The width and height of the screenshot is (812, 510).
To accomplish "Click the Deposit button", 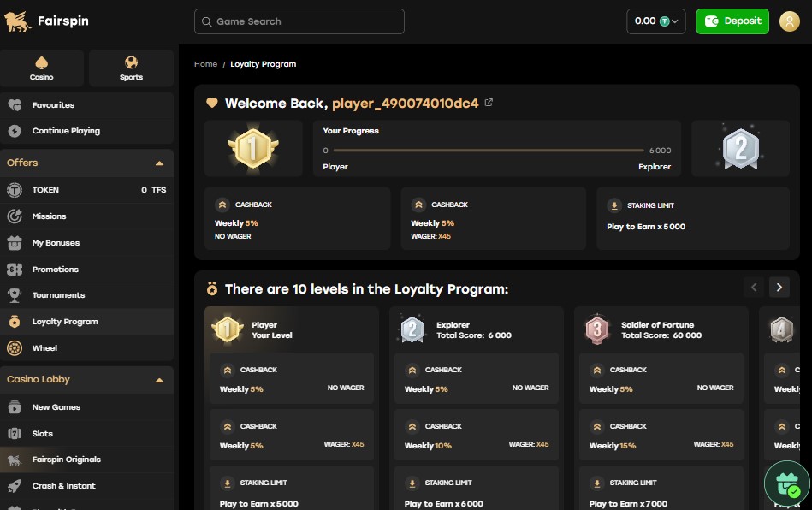I will pyautogui.click(x=732, y=21).
